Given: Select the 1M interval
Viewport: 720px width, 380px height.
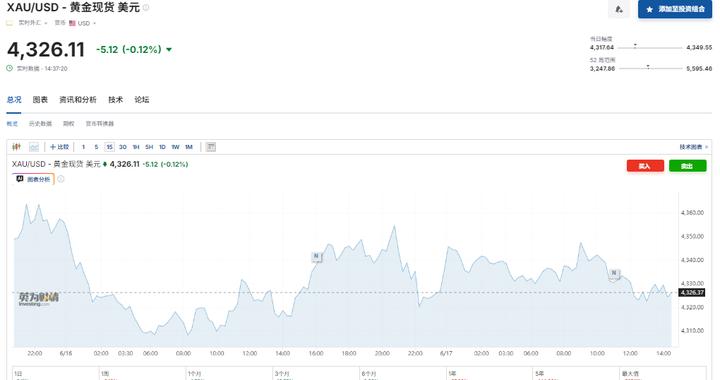Looking at the screenshot, I should click(189, 147).
